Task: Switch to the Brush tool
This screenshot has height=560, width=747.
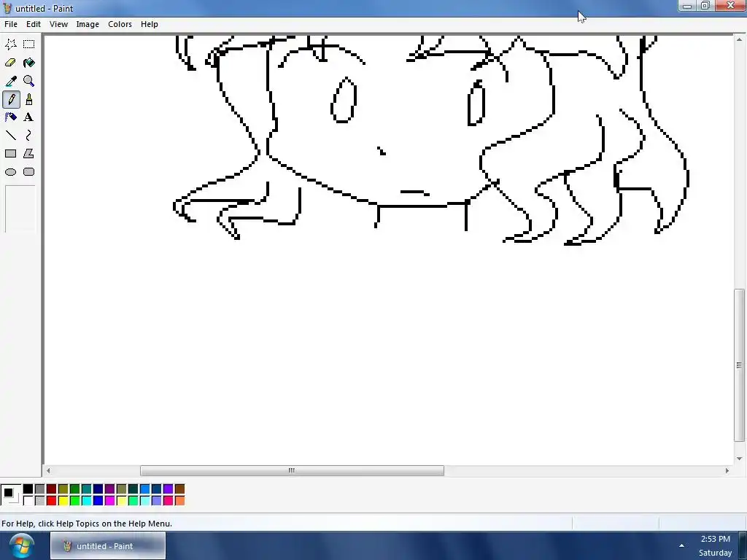Action: (29, 99)
